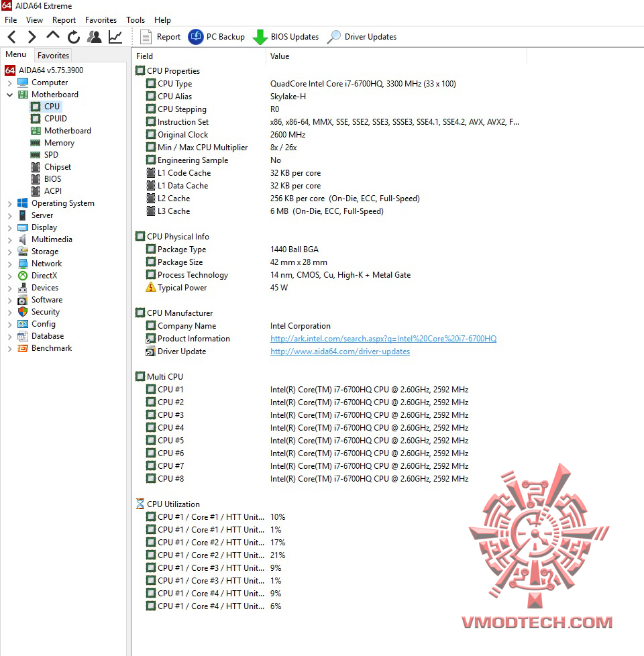Click the Driver Update row icon
The image size is (644, 656).
[150, 351]
